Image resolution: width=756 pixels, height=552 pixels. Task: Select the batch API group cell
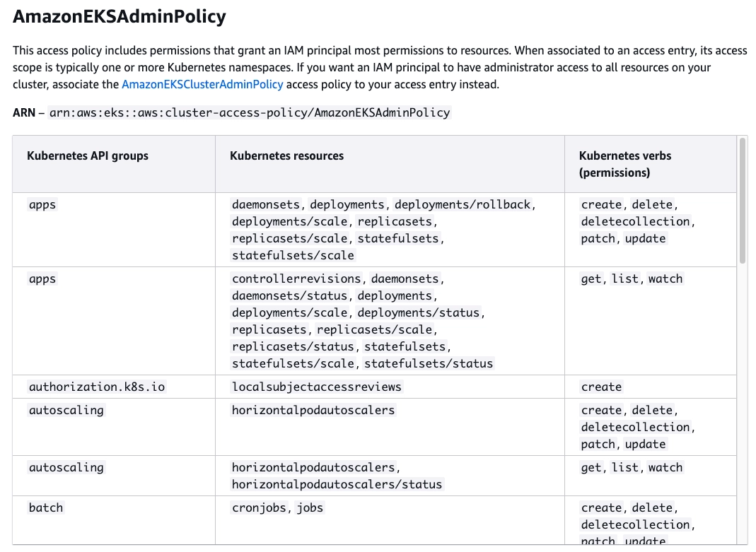pyautogui.click(x=46, y=507)
